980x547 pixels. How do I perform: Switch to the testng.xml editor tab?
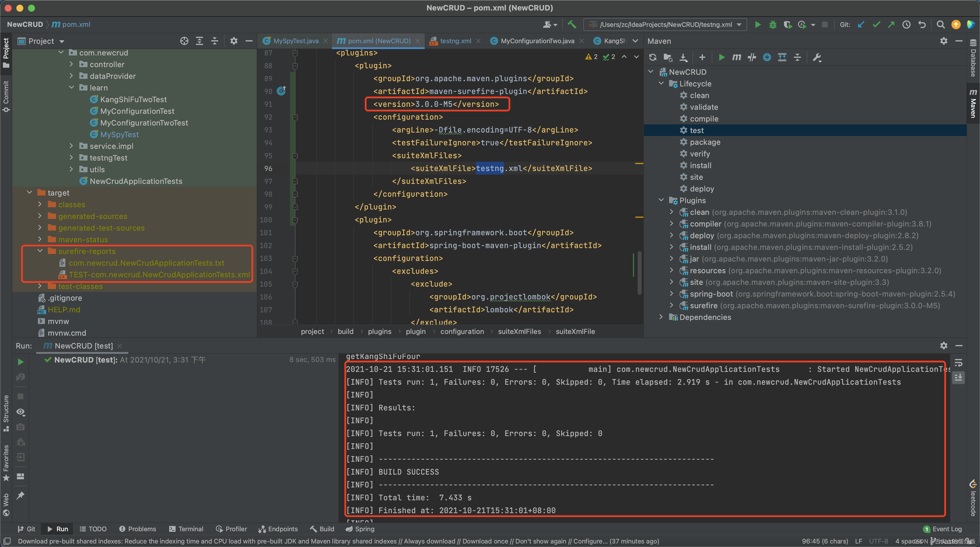455,41
